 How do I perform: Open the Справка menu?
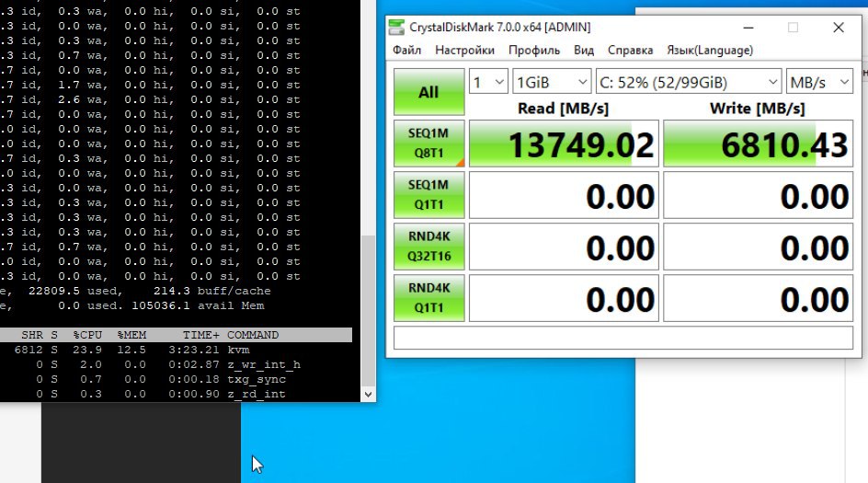[630, 51]
